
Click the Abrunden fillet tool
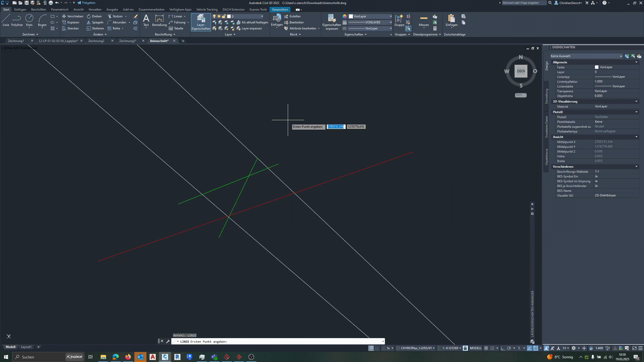point(117,22)
